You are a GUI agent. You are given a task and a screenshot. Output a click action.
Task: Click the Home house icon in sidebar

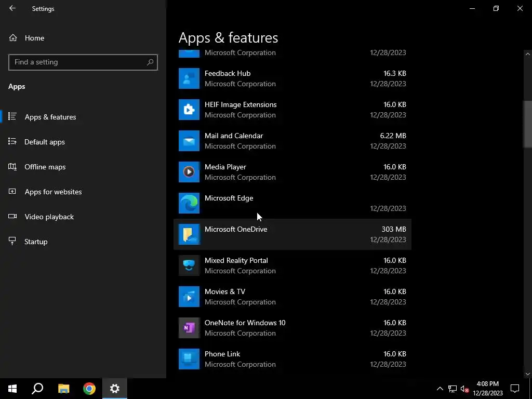tap(13, 38)
